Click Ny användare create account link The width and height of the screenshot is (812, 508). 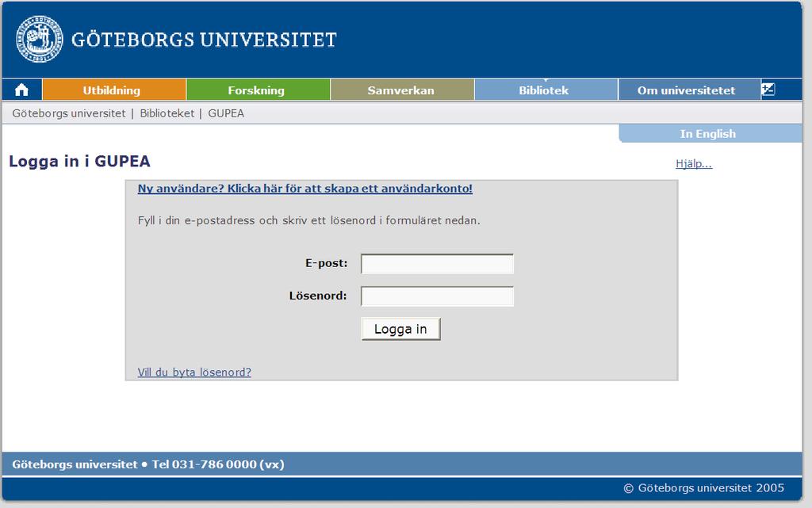(x=305, y=189)
